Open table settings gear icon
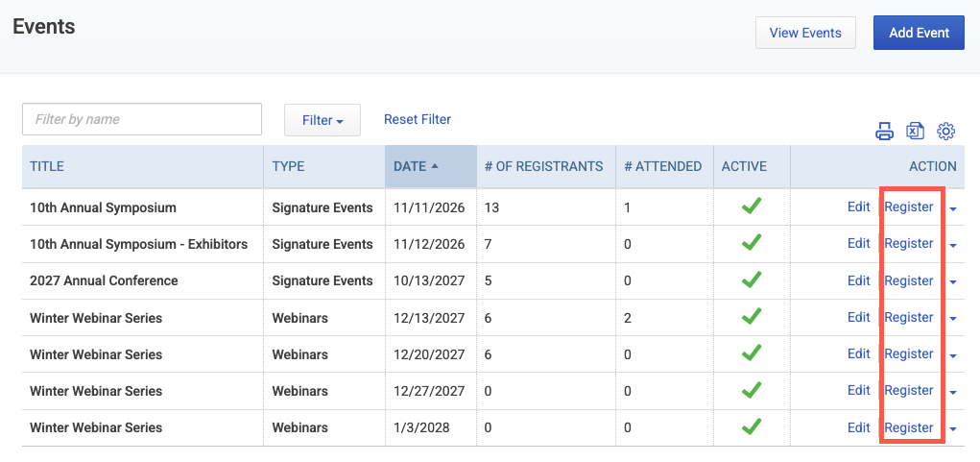This screenshot has height=462, width=980. (x=946, y=132)
